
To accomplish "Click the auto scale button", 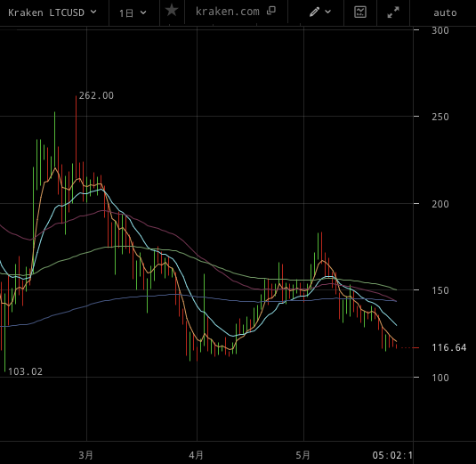I will (445, 12).
